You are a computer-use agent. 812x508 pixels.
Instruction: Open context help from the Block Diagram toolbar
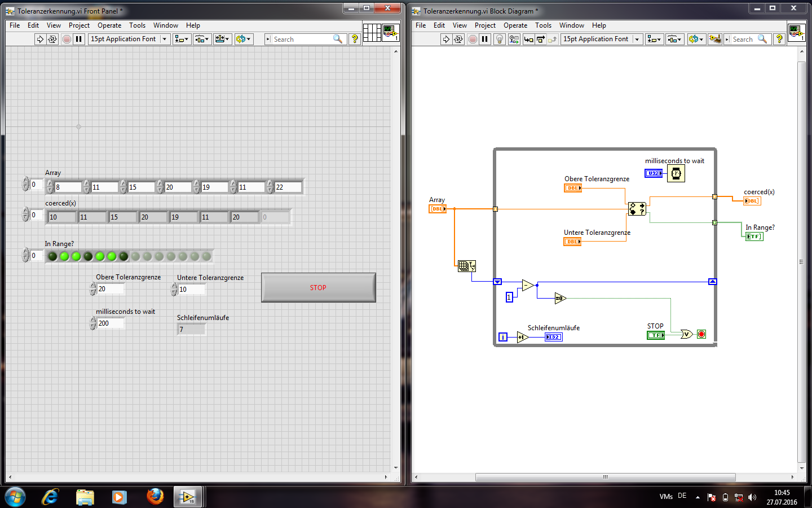point(779,39)
